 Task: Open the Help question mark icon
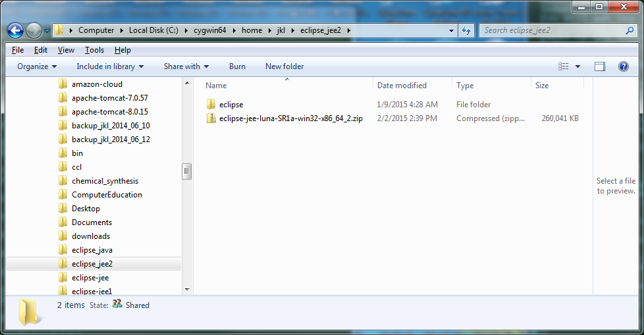pos(623,66)
